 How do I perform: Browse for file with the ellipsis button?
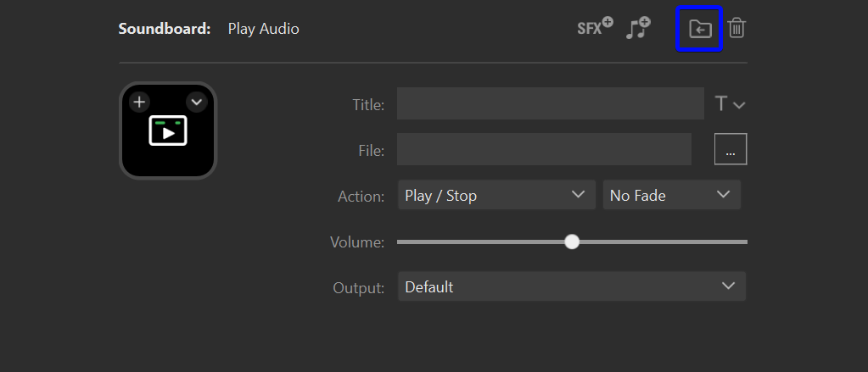click(731, 150)
